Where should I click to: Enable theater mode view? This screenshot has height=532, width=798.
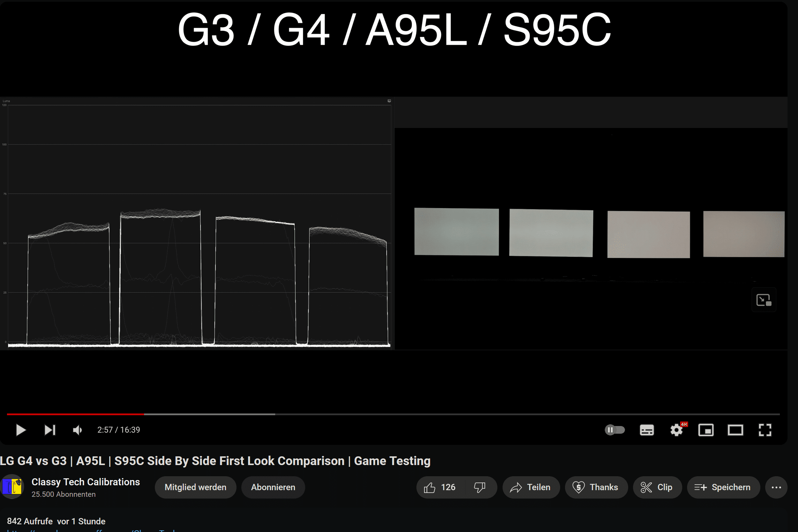tap(735, 430)
